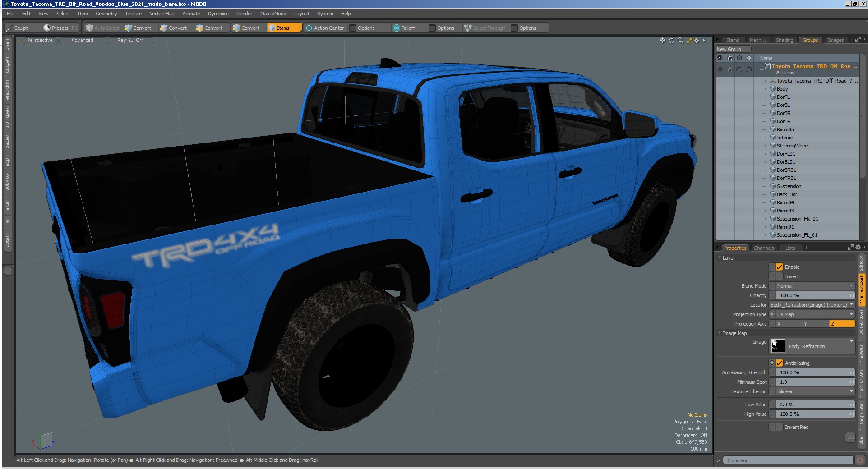
Task: Toggle render camera of Toyota_Tacoma group
Action: tap(729, 69)
